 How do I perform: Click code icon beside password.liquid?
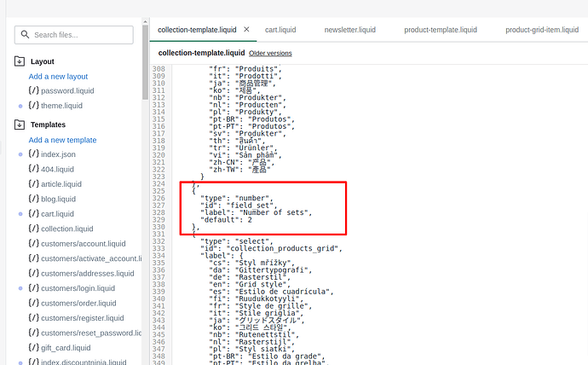(34, 90)
